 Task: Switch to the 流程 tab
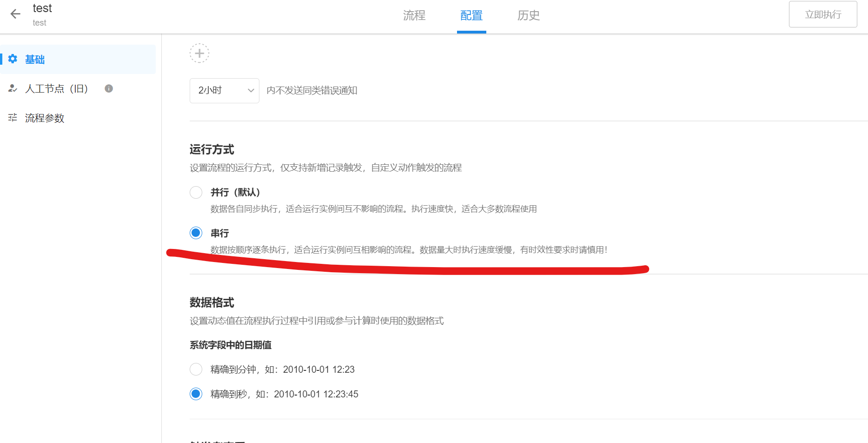pyautogui.click(x=414, y=15)
